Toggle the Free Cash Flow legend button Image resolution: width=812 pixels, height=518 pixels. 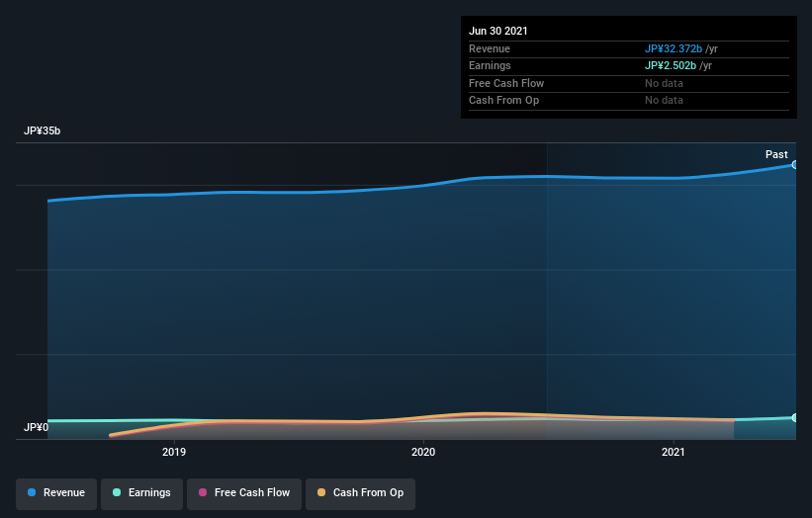pos(244,492)
